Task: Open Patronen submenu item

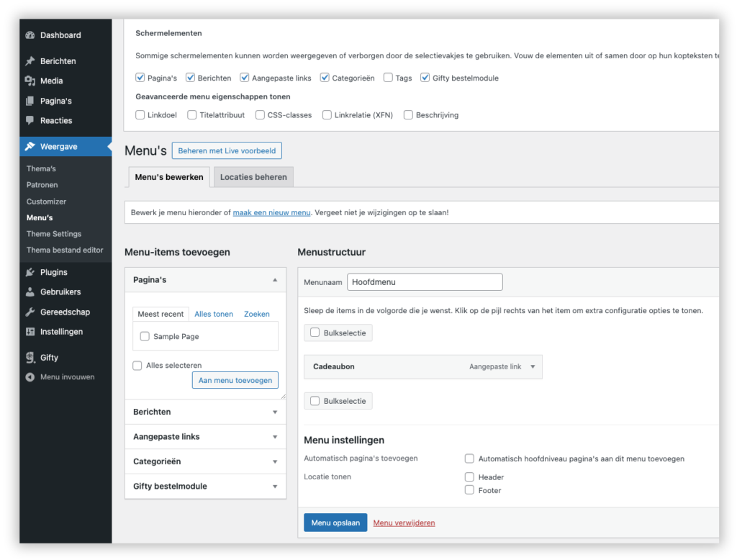Action: pos(42,185)
